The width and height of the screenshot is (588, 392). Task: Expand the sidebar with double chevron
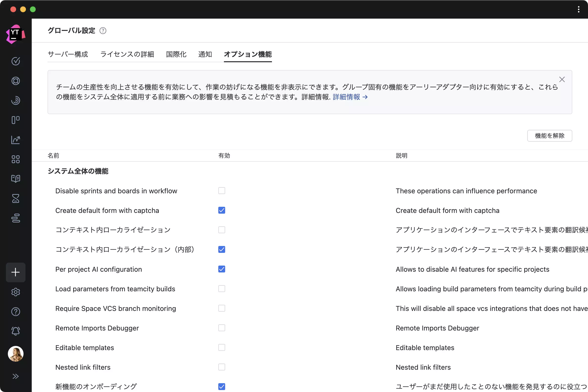click(x=15, y=376)
